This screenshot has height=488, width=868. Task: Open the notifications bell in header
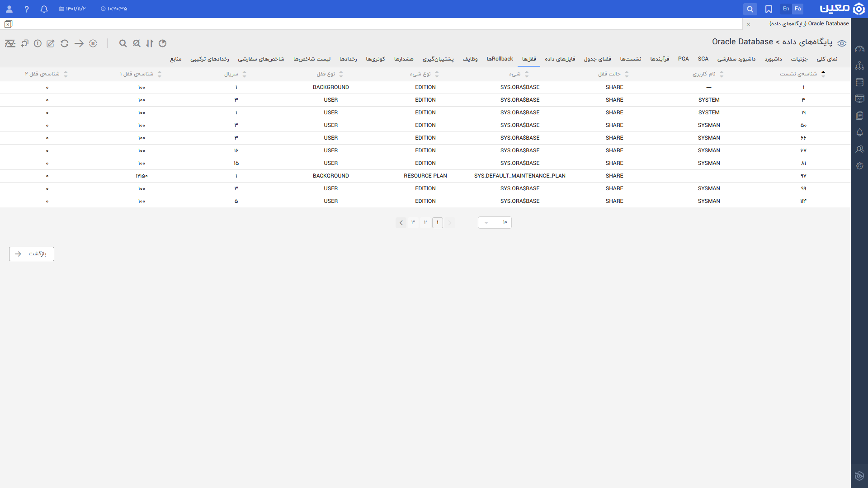pyautogui.click(x=44, y=9)
